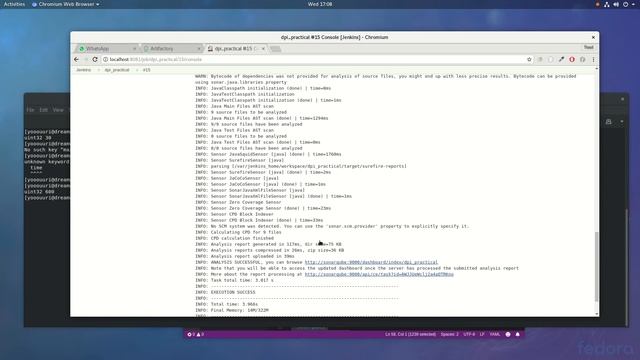This screenshot has width=640, height=360.
Task: Click the smiley feedback icon in status bar
Action: point(508,334)
